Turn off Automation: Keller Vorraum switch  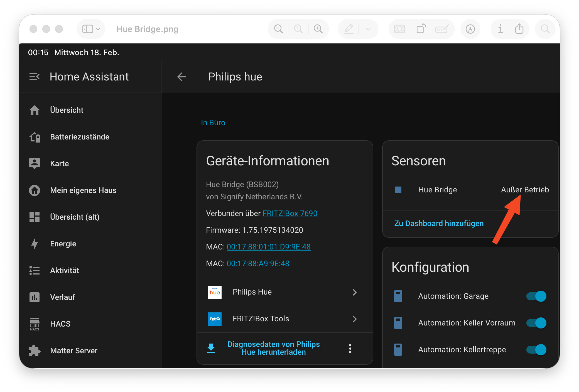tap(536, 323)
